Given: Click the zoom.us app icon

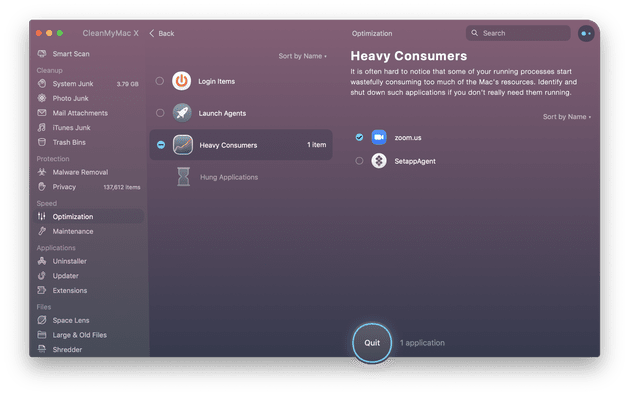Looking at the screenshot, I should pyautogui.click(x=379, y=137).
